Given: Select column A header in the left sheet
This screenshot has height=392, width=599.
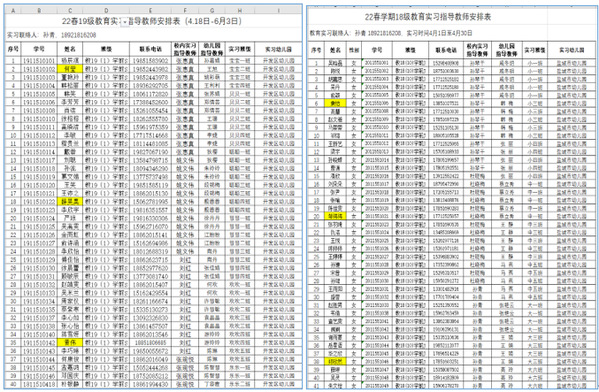Looking at the screenshot, I should tap(13, 10).
